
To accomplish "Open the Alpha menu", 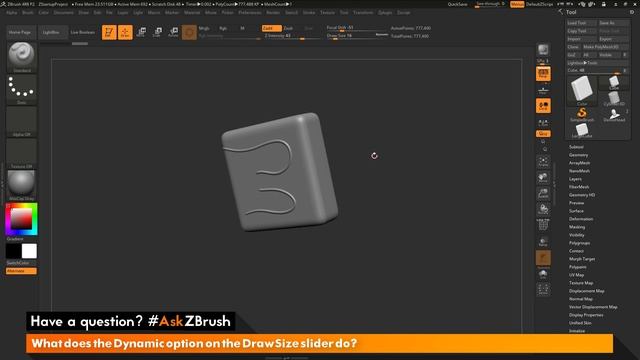I will coord(12,13).
